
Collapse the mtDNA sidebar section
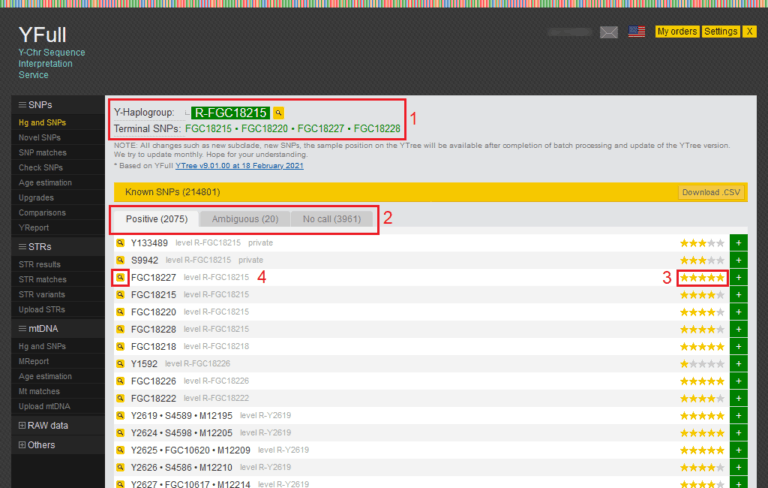(x=42, y=326)
